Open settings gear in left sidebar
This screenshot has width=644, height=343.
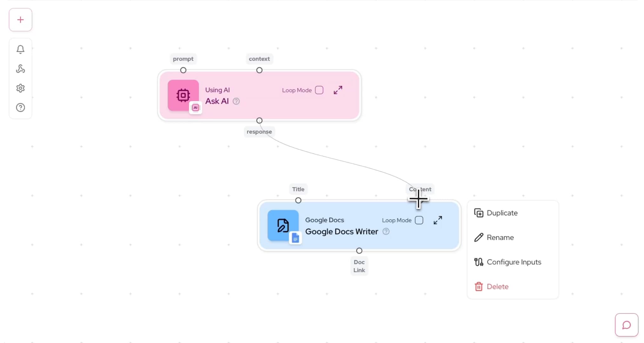pyautogui.click(x=20, y=88)
